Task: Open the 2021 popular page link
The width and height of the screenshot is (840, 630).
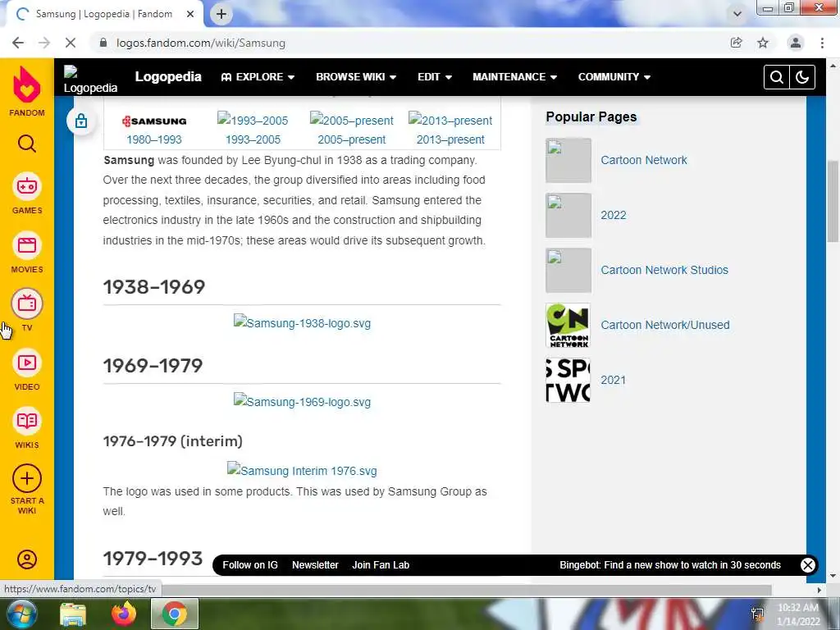Action: click(613, 380)
